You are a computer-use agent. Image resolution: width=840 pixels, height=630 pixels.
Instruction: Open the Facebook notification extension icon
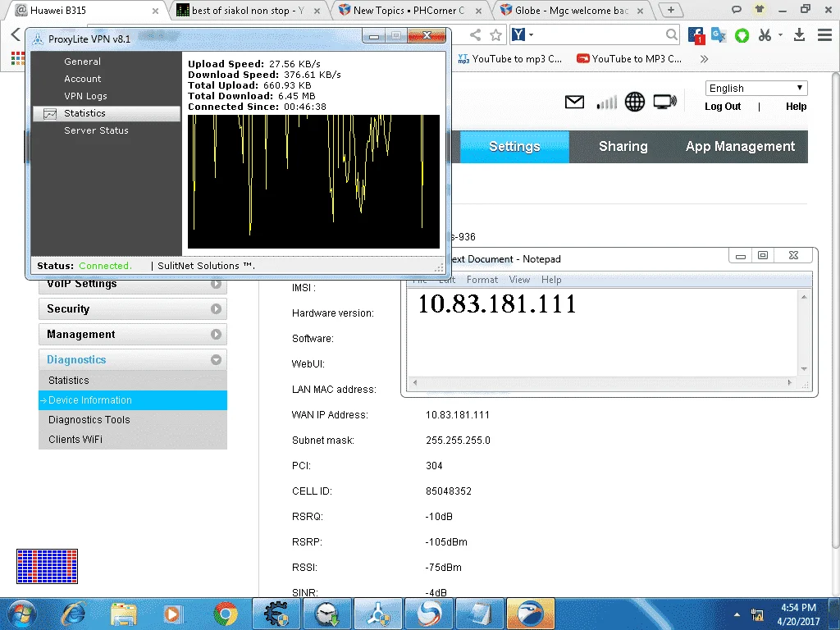tap(696, 35)
